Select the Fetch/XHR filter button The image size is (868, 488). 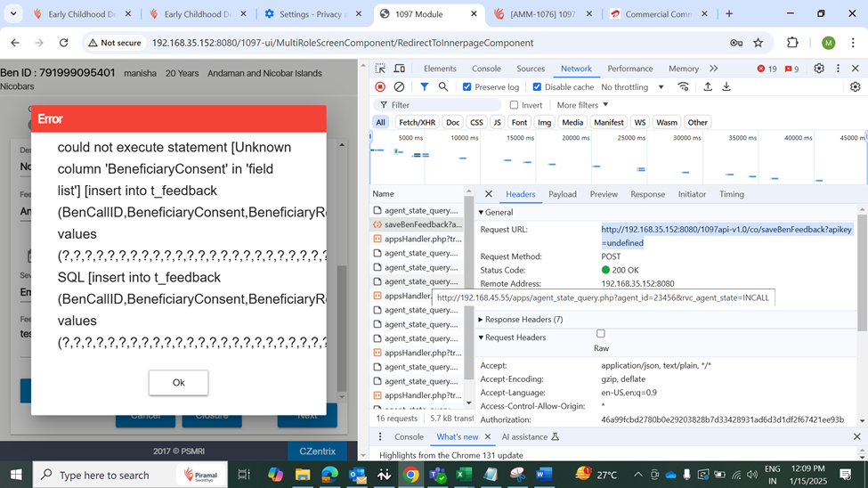417,123
